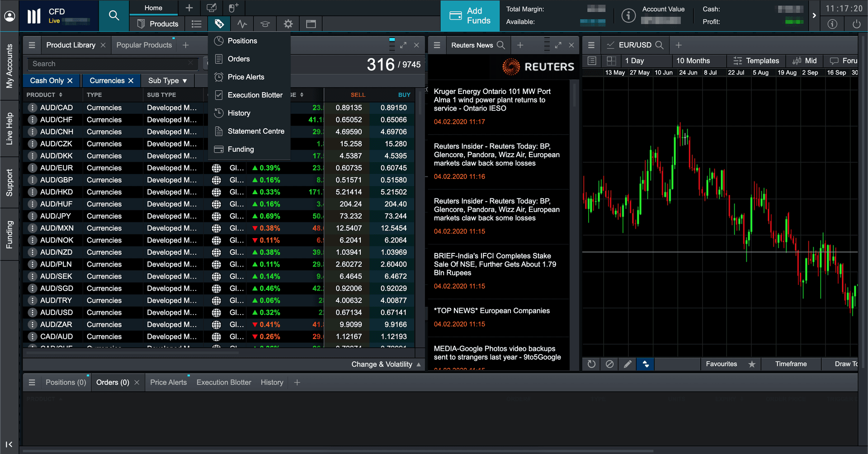Click the pencil drawing icon below the chart

click(x=627, y=364)
